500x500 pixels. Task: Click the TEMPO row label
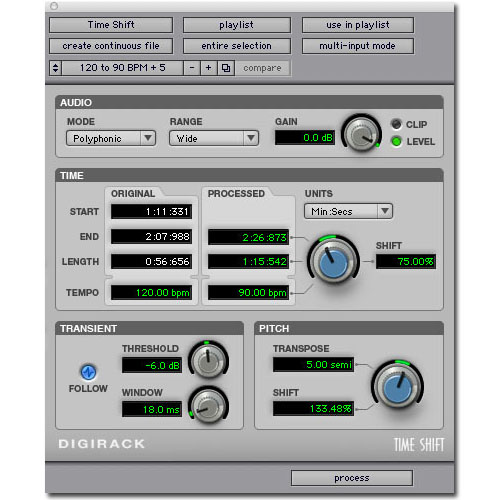(82, 293)
